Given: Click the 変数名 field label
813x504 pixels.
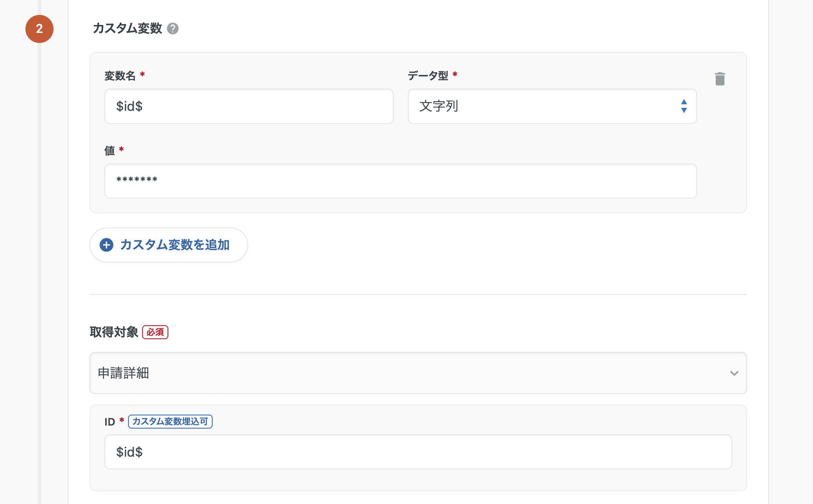Looking at the screenshot, I should click(120, 76).
